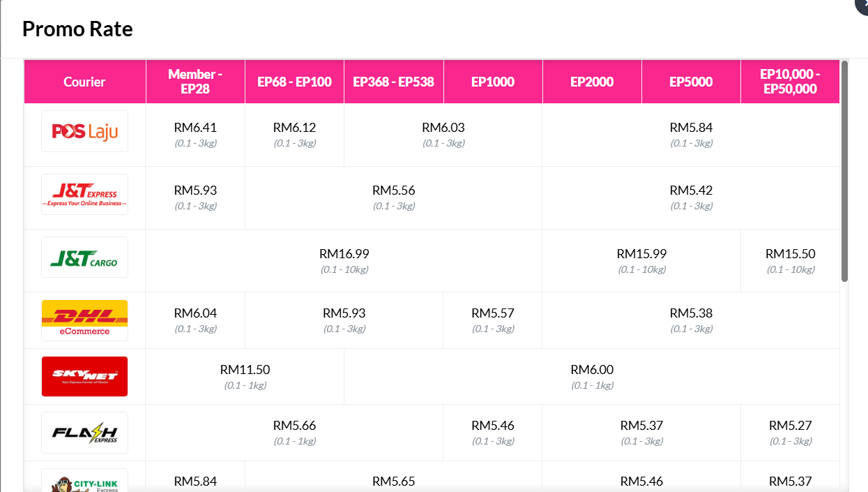The width and height of the screenshot is (868, 492).
Task: Click the Member - EP28 column header
Action: [196, 82]
